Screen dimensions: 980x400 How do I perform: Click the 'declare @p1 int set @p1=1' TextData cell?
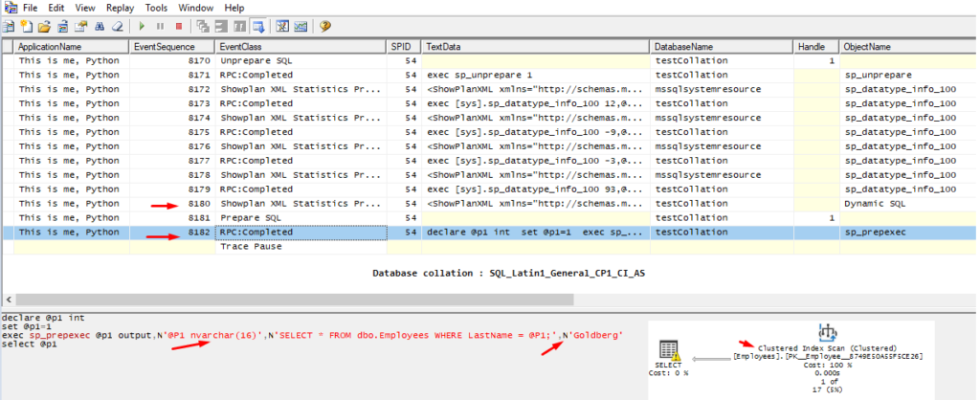[x=536, y=233]
